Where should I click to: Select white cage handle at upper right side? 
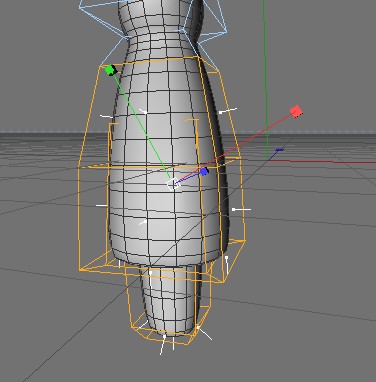click(228, 110)
